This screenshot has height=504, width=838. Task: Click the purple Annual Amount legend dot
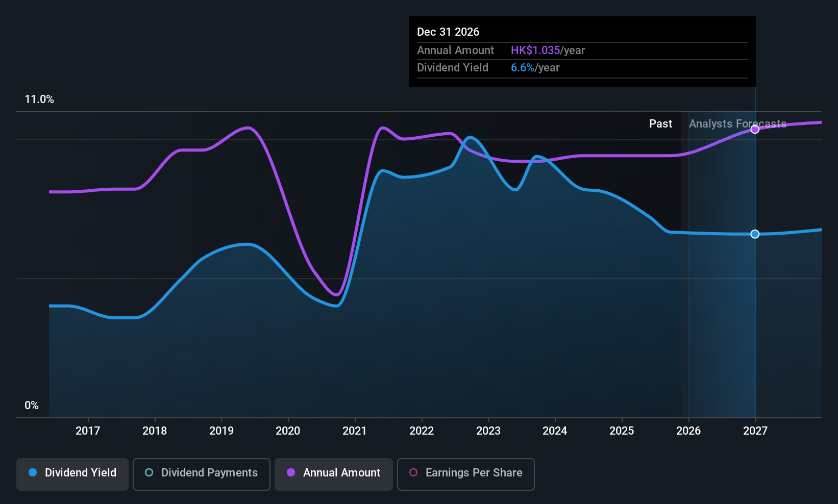click(291, 473)
